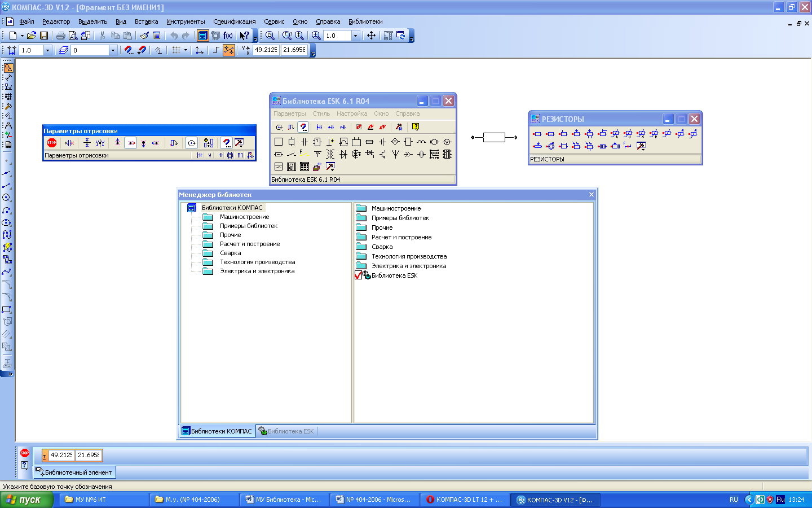Select the rectangle tool in left sidebar
This screenshot has width=812, height=508.
click(x=7, y=309)
